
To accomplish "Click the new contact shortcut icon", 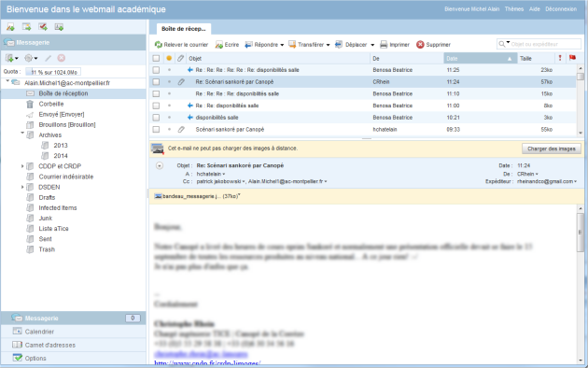I will coord(59,27).
